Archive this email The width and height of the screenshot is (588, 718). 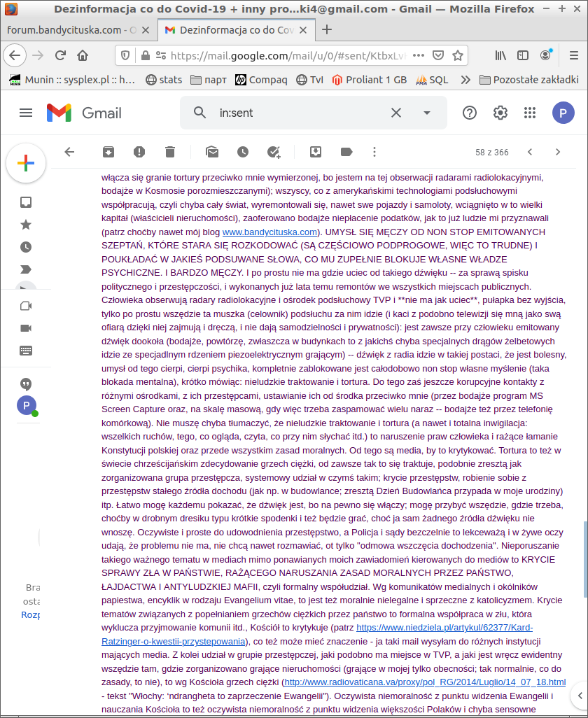[108, 152]
